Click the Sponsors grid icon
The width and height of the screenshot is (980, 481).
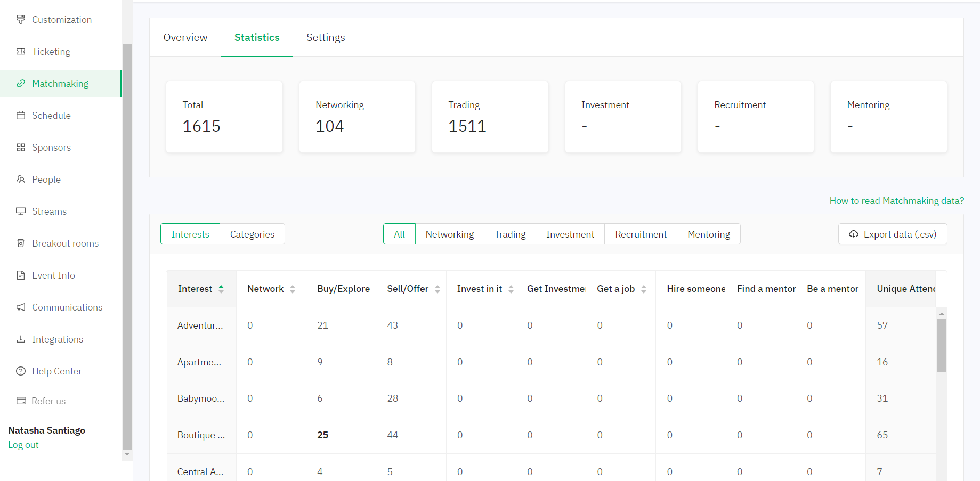pos(21,148)
